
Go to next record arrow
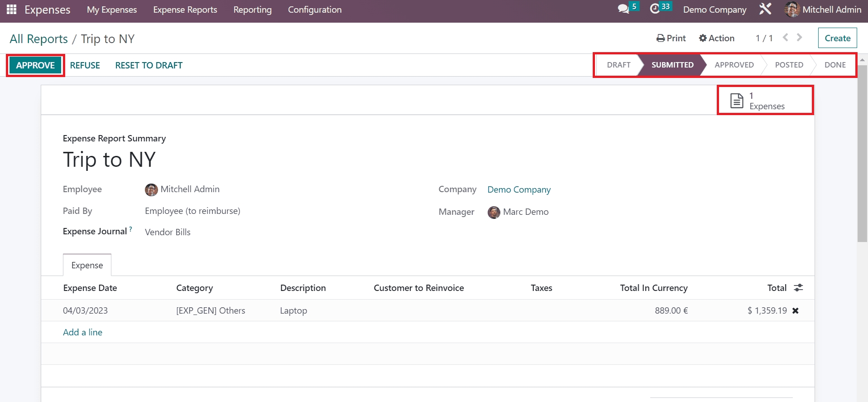click(x=800, y=38)
